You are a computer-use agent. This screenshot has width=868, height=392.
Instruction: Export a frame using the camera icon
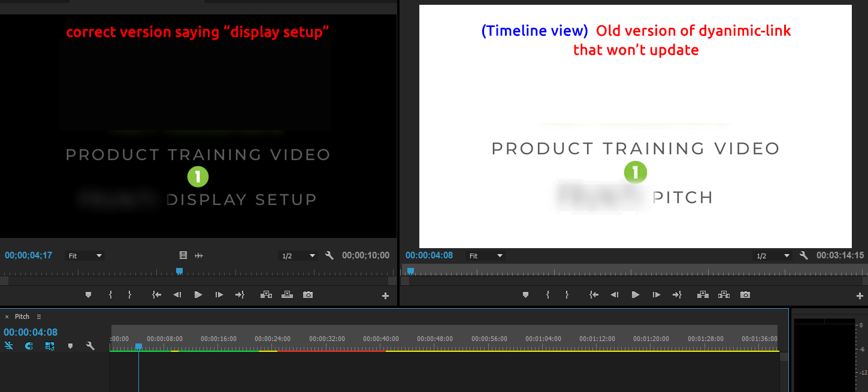tap(745, 294)
